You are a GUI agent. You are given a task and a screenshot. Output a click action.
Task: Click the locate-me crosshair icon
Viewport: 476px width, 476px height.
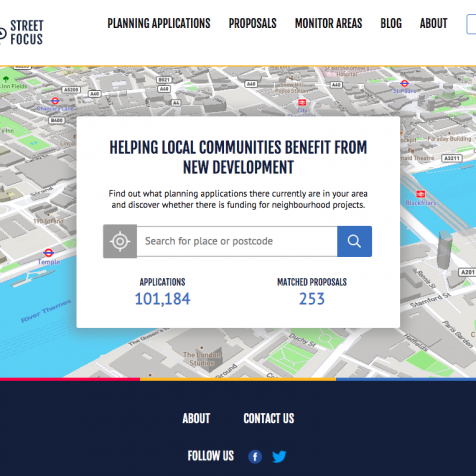click(120, 241)
